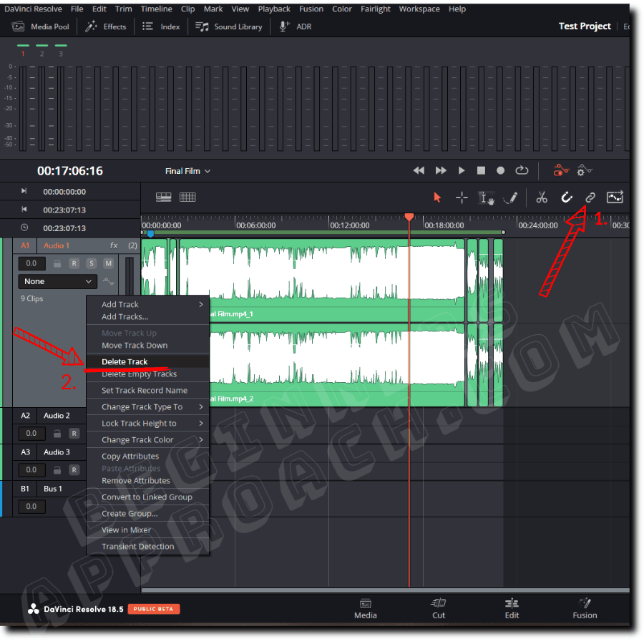
Task: Select the pointer selection tool
Action: (437, 197)
